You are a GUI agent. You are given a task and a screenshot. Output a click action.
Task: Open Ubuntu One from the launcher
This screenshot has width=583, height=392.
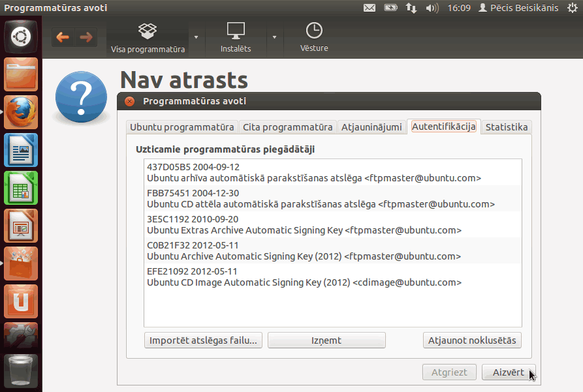pos(21,301)
